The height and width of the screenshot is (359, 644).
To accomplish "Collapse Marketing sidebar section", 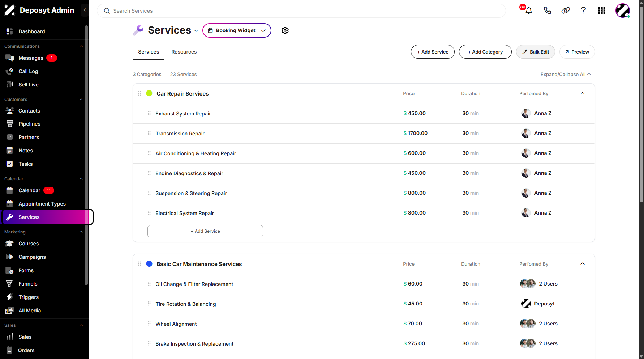I will tap(81, 232).
